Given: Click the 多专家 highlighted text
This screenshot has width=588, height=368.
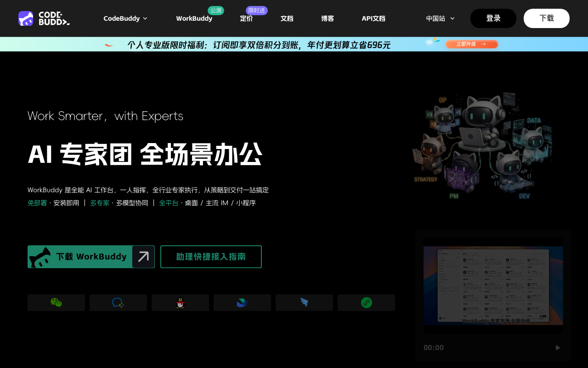Looking at the screenshot, I should pos(100,203).
